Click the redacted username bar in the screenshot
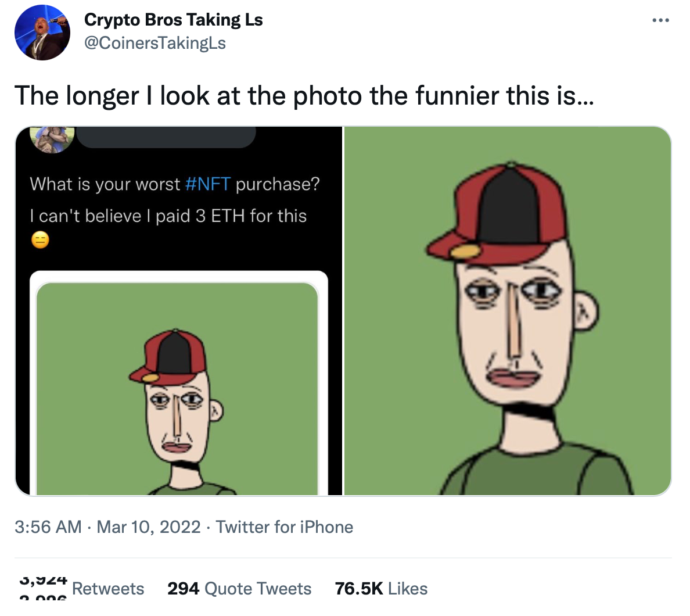This screenshot has width=690, height=616. tap(166, 137)
